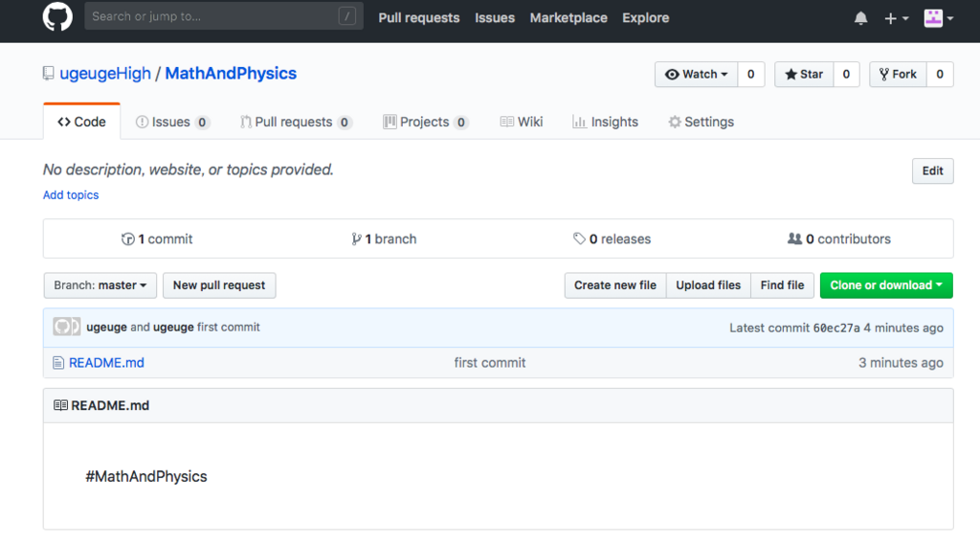Expand the Clone or download dropdown
The height and width of the screenshot is (544, 980).
pos(886,285)
